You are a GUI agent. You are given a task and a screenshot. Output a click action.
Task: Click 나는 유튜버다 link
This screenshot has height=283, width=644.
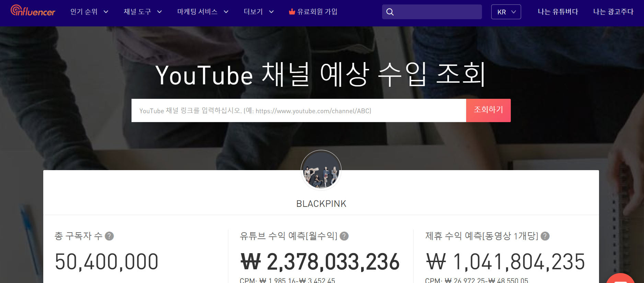558,12
